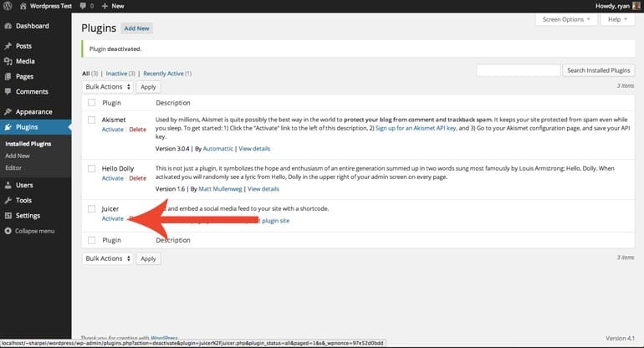Open Automattic author link
644x348 pixels.
click(217, 149)
